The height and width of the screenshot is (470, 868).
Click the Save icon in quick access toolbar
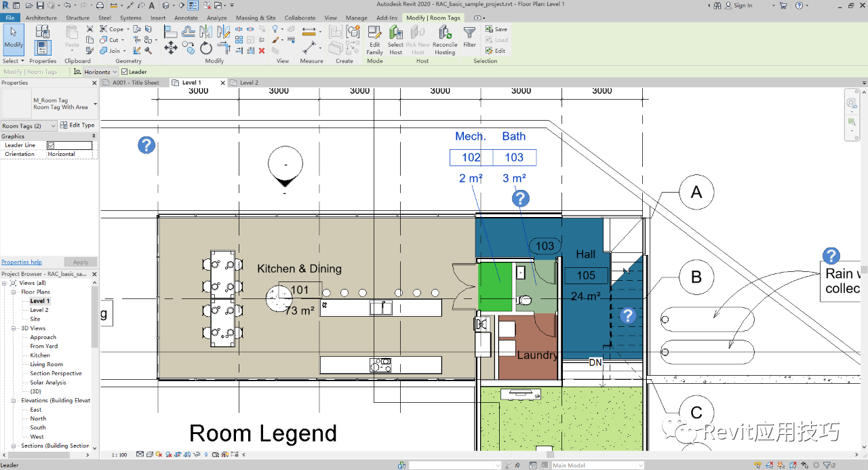(41, 5)
